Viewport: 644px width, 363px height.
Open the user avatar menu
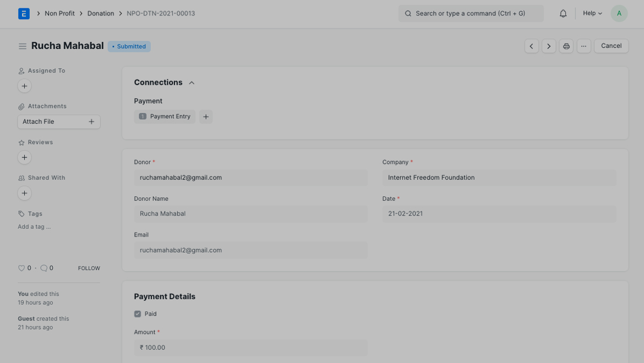(x=619, y=13)
